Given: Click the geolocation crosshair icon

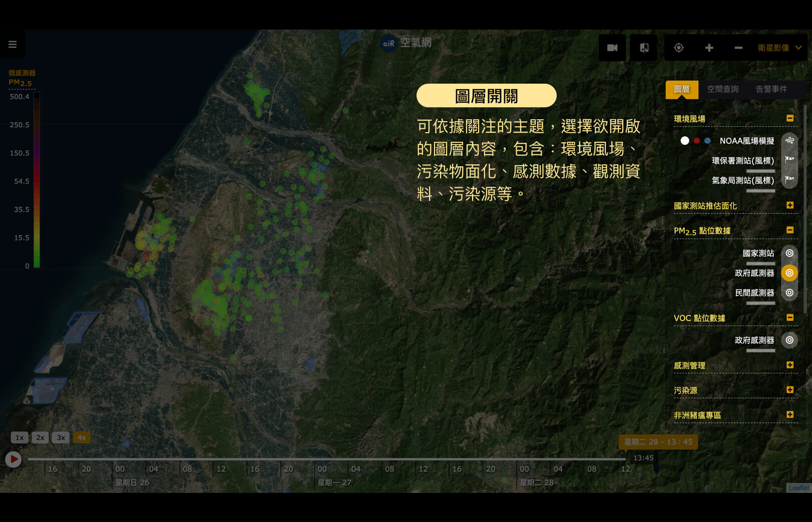Looking at the screenshot, I should (679, 48).
